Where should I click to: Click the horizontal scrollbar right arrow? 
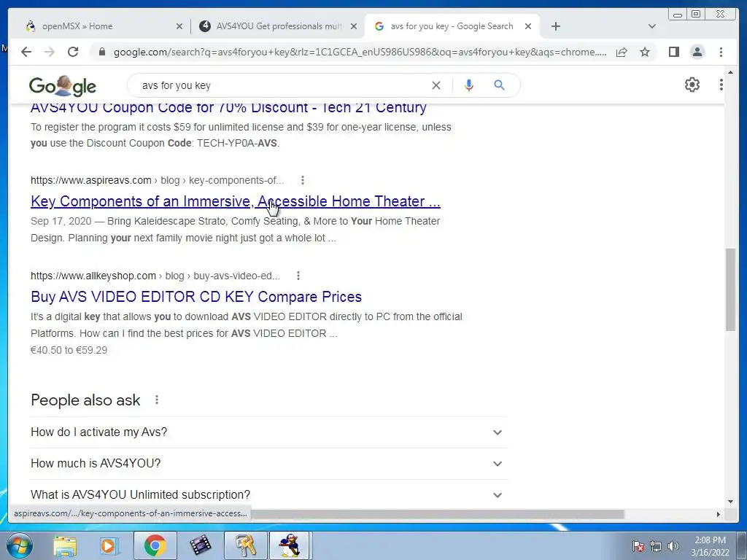(x=719, y=514)
